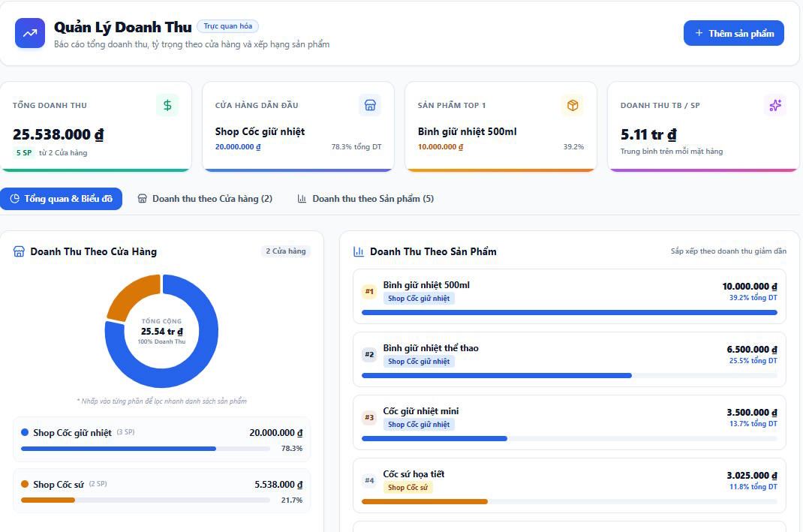The height and width of the screenshot is (532, 803).
Task: Click the 2 Cửa hàng count badge
Action: [x=286, y=251]
